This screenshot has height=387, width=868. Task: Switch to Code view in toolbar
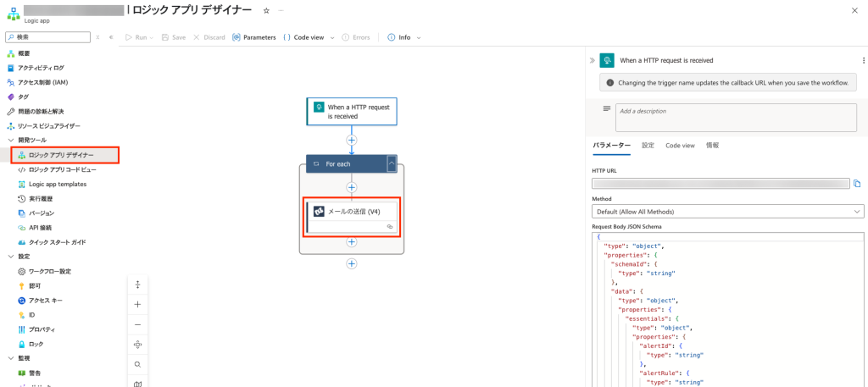coord(303,37)
